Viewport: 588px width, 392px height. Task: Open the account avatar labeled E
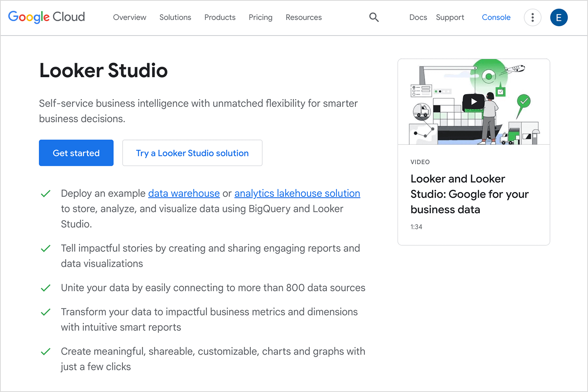559,17
